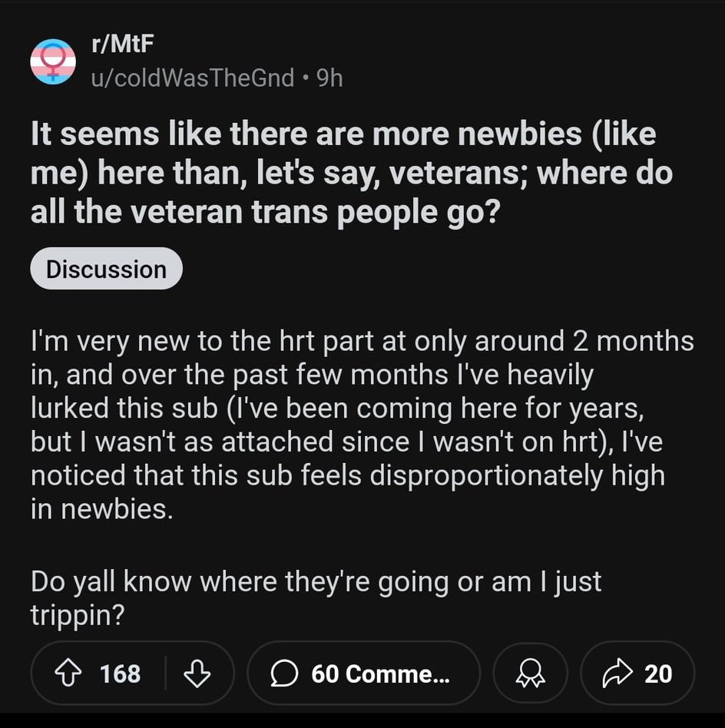This screenshot has width=725, height=728.
Task: Share the post via the share arrow
Action: tap(621, 673)
